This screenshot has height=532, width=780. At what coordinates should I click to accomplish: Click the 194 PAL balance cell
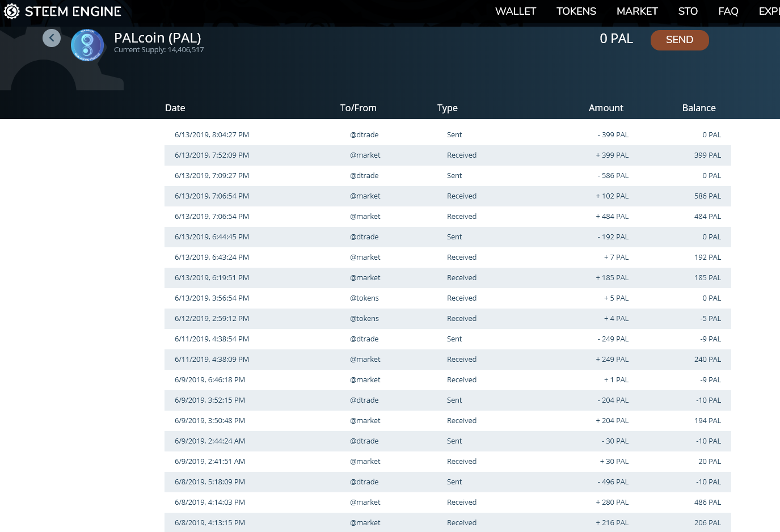click(707, 421)
